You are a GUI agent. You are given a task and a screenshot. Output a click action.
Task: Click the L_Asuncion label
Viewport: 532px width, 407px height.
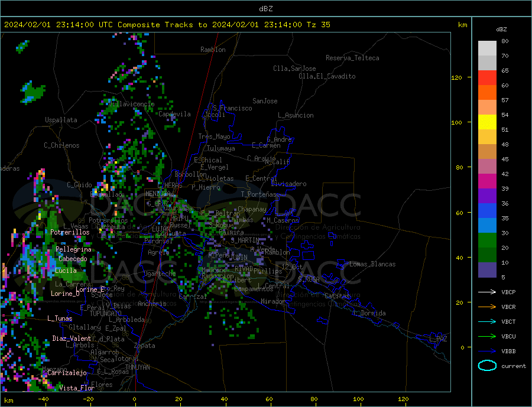tap(296, 115)
